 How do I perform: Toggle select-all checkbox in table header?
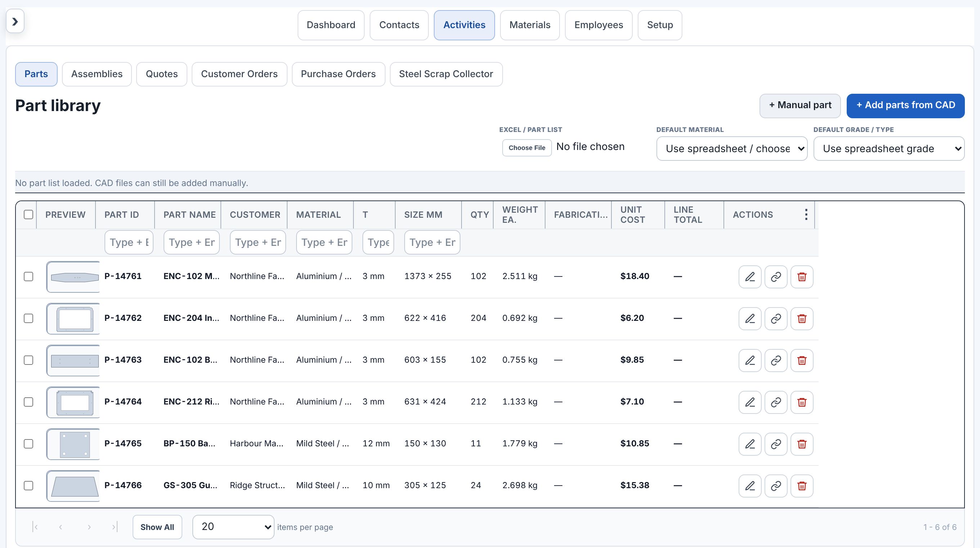coord(28,215)
